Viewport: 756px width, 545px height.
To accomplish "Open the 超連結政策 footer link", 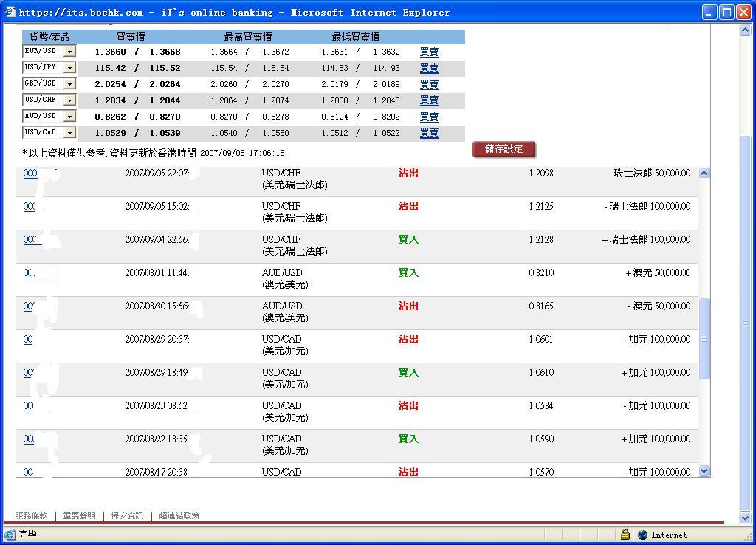I will (179, 515).
